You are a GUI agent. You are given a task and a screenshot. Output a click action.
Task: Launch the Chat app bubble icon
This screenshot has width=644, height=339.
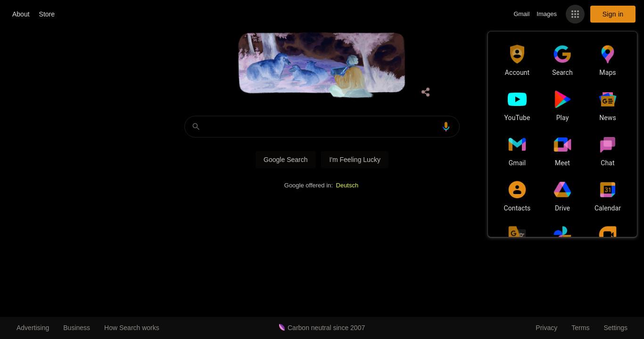[608, 145]
